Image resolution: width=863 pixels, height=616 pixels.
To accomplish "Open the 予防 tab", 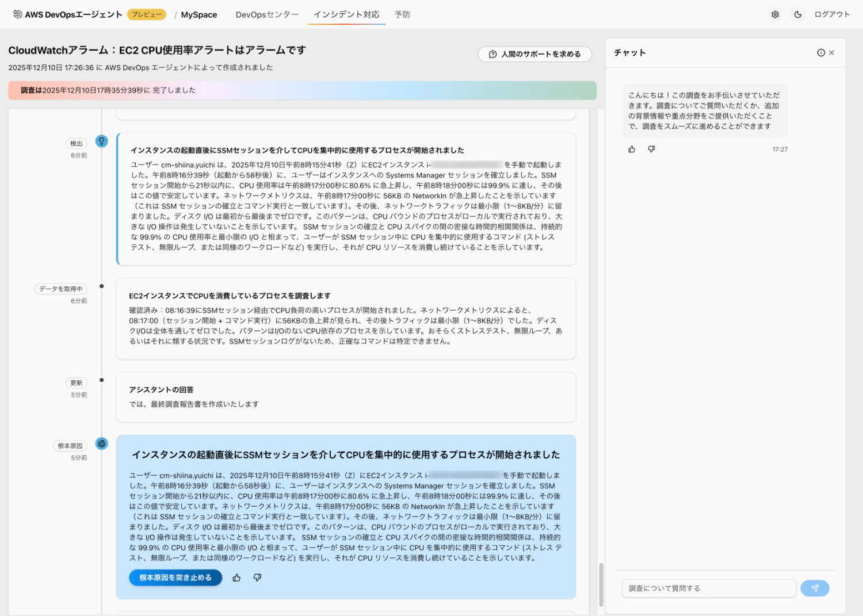I will pyautogui.click(x=402, y=14).
